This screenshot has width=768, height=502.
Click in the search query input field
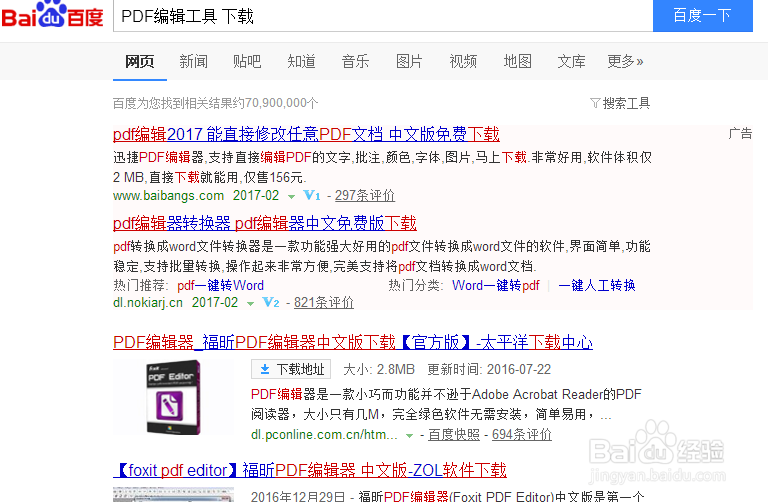pos(383,16)
